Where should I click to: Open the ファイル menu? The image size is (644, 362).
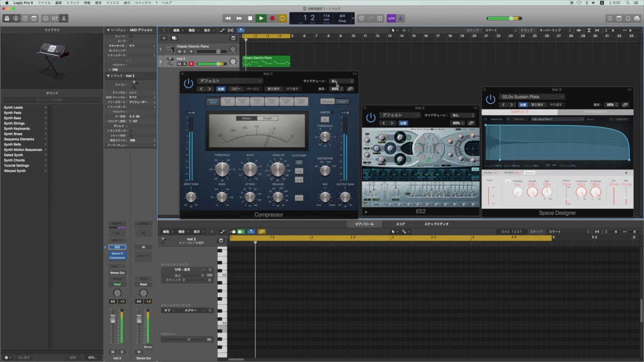click(x=44, y=3)
